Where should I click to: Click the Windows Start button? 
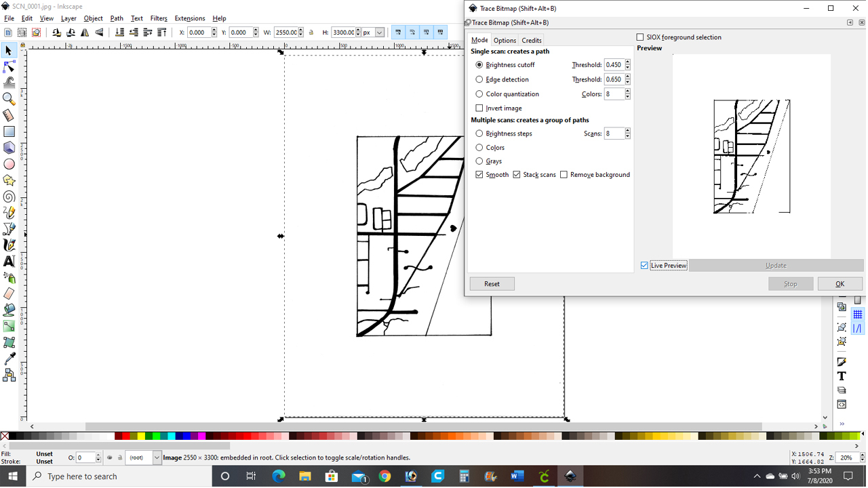(13, 476)
